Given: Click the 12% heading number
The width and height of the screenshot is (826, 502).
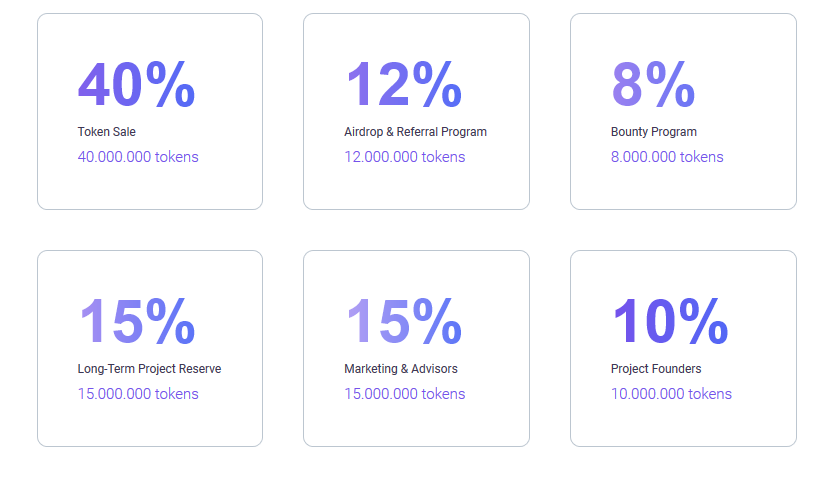Looking at the screenshot, I should click(x=403, y=85).
